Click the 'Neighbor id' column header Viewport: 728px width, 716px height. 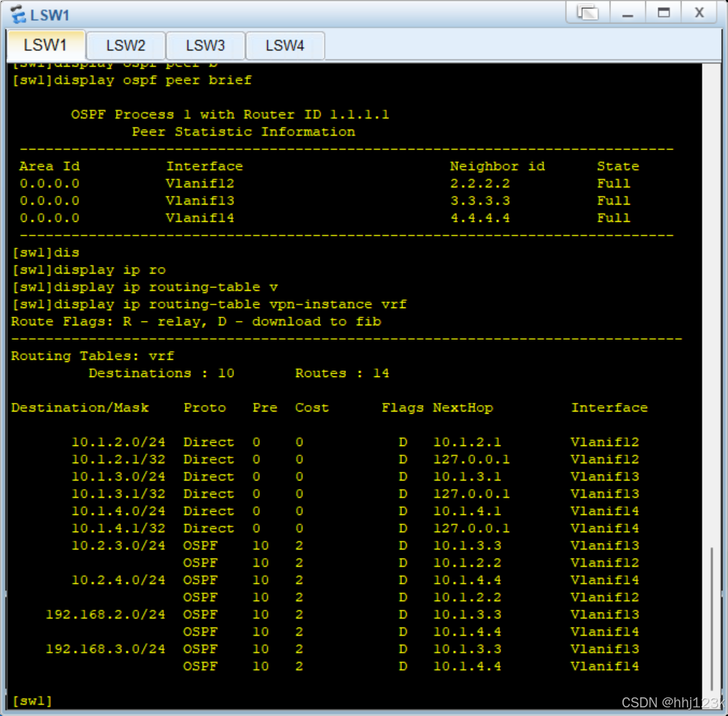[x=498, y=166]
